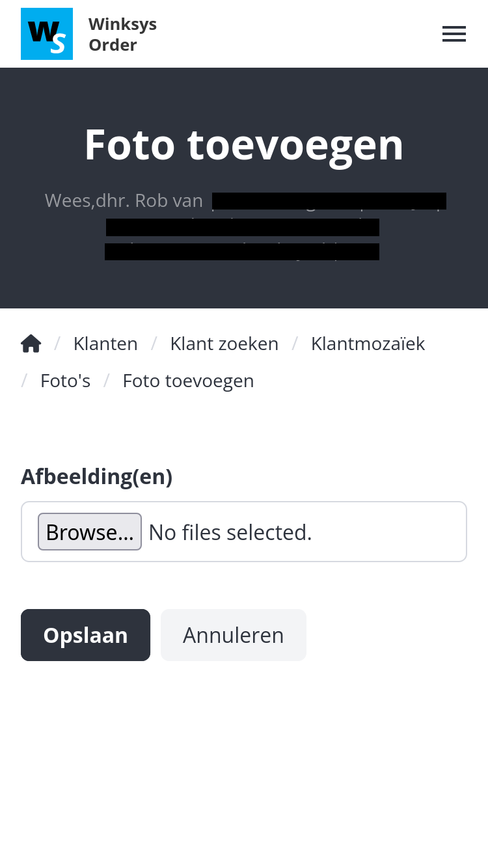Screen dimensions: 488x868
Task: Click the Winksys Order brand name
Action: [122, 34]
